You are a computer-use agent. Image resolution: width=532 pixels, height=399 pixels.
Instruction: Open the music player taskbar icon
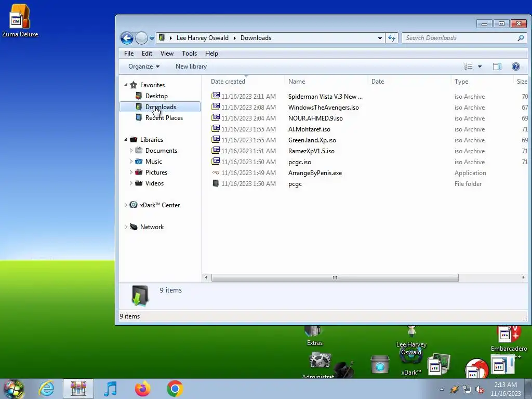(110, 389)
